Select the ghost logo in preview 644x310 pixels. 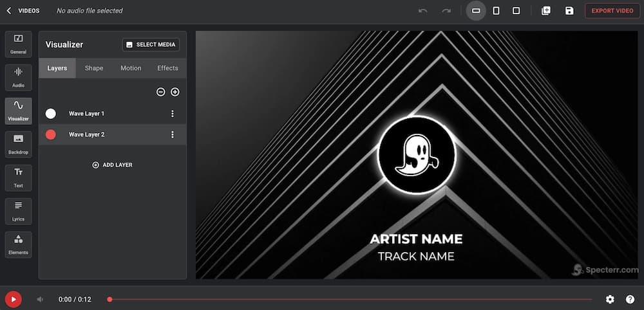[417, 155]
